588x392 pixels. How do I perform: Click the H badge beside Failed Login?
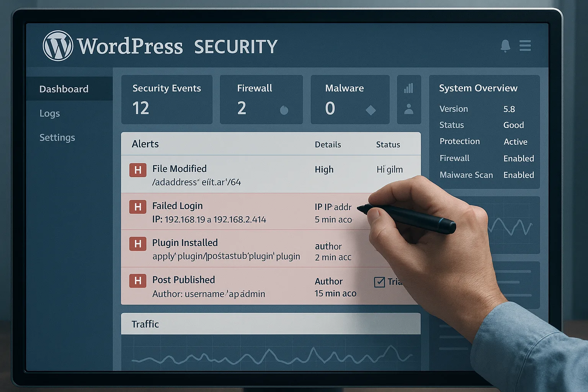coord(138,207)
